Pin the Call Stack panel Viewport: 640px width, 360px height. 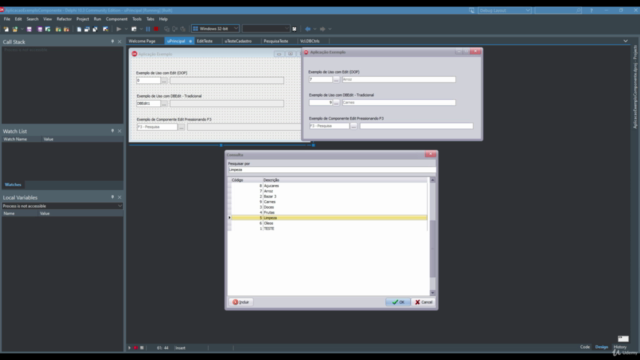click(x=113, y=41)
